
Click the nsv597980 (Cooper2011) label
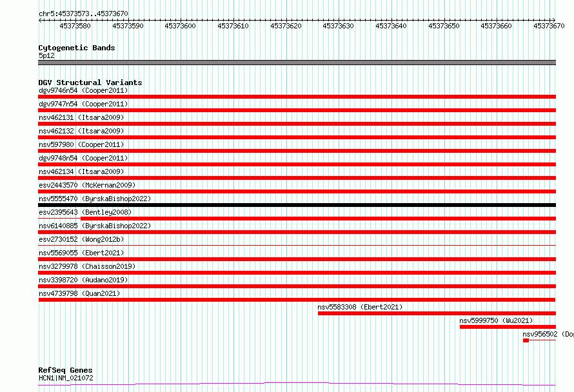click(81, 144)
